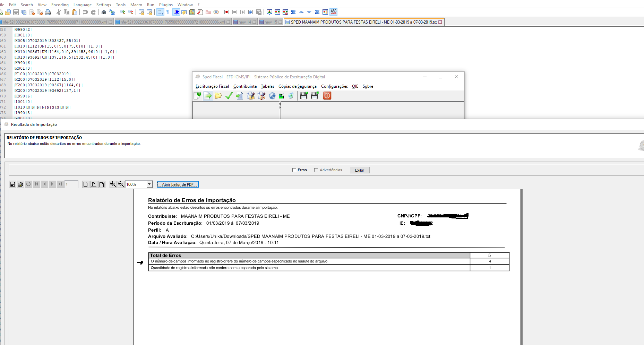Open Sobre menu in Sped Fiscal
Screen dimensions: 644x345
click(368, 86)
